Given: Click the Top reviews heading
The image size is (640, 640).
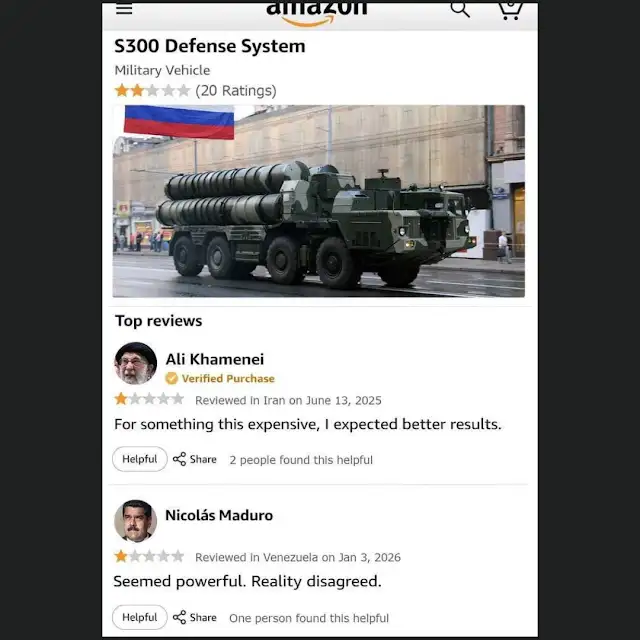Looking at the screenshot, I should [158, 321].
